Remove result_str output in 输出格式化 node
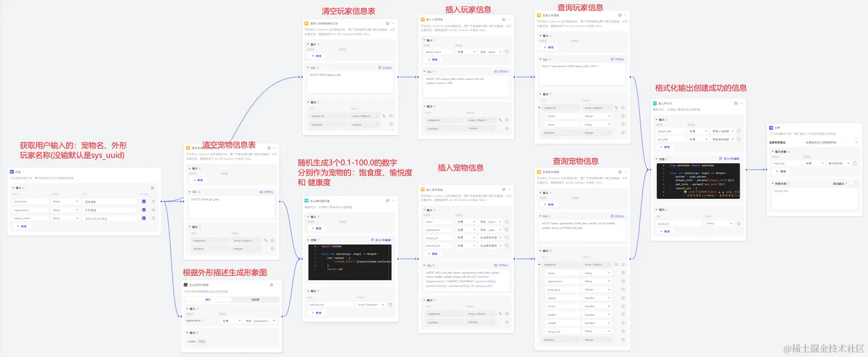This screenshot has width=868, height=357. pos(739,223)
